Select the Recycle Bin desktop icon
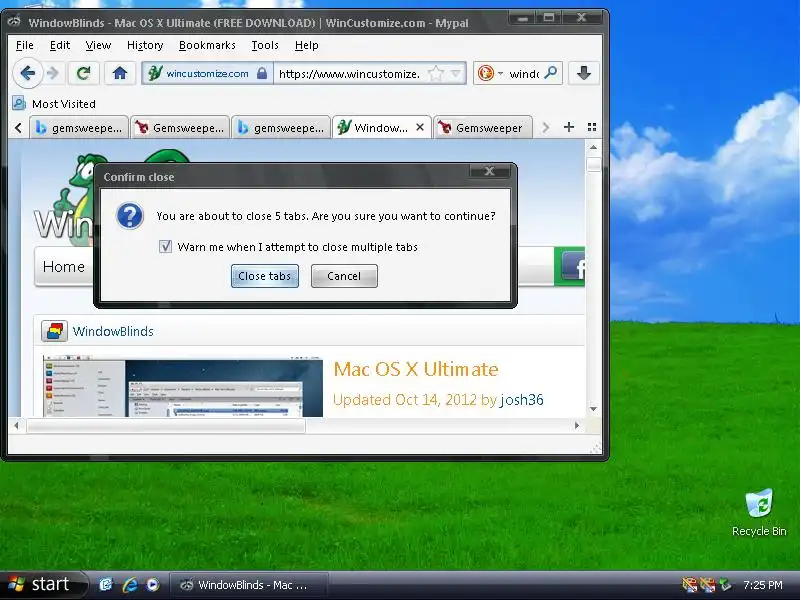This screenshot has height=600, width=800. coord(759,513)
